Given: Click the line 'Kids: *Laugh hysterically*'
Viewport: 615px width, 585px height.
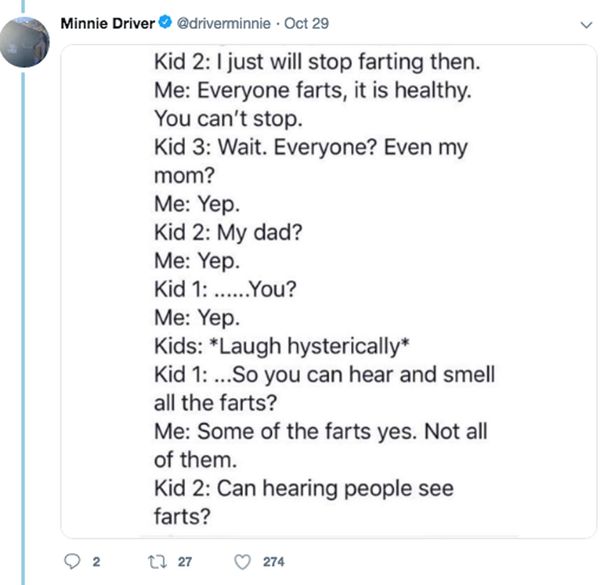Looking at the screenshot, I should click(x=282, y=346).
